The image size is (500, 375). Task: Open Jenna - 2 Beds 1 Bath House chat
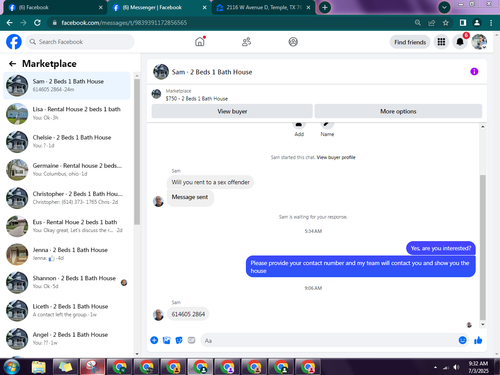tap(67, 254)
